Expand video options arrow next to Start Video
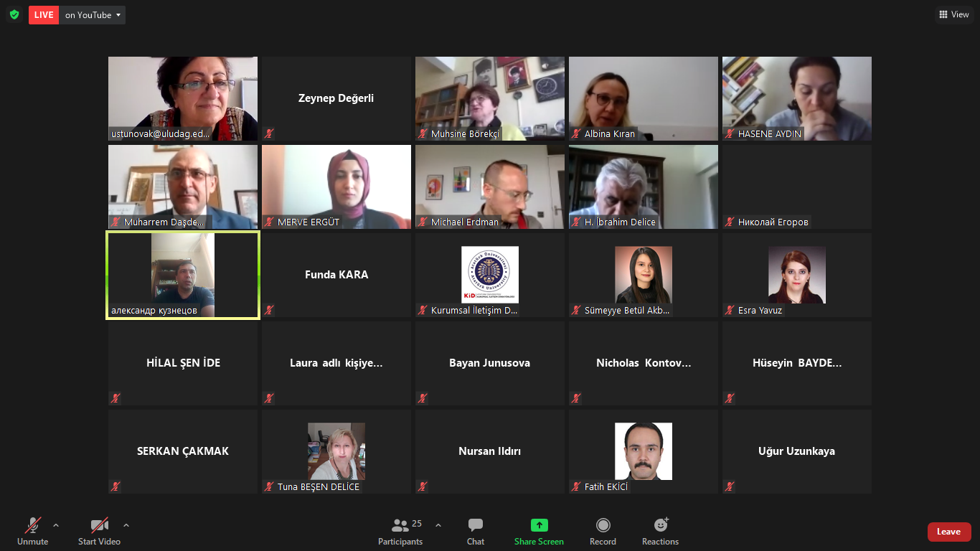The height and width of the screenshot is (551, 980). [x=126, y=525]
